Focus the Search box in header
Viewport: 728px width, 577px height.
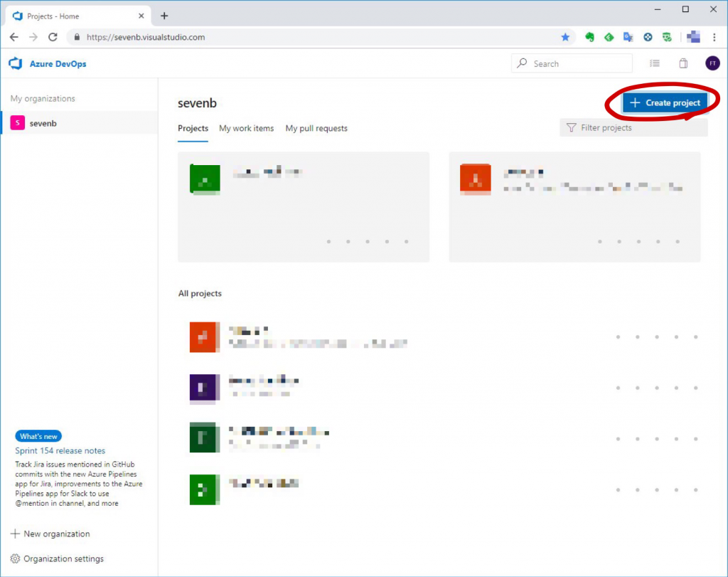[x=572, y=63]
